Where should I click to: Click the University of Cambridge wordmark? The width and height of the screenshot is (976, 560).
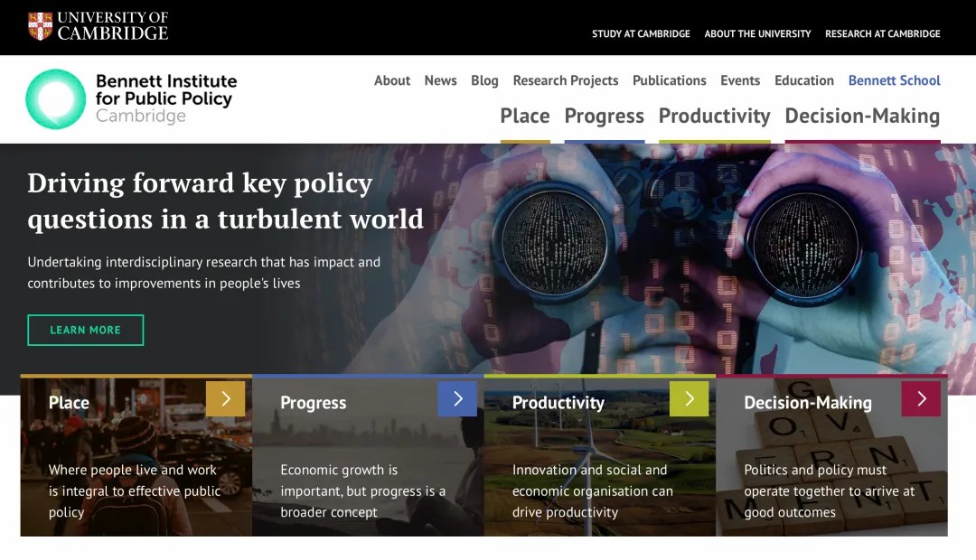(x=113, y=26)
